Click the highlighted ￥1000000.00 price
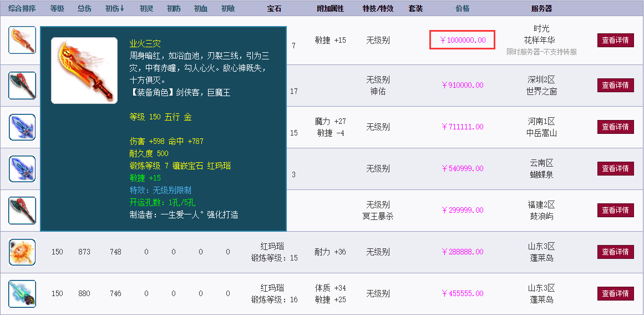 coord(462,40)
